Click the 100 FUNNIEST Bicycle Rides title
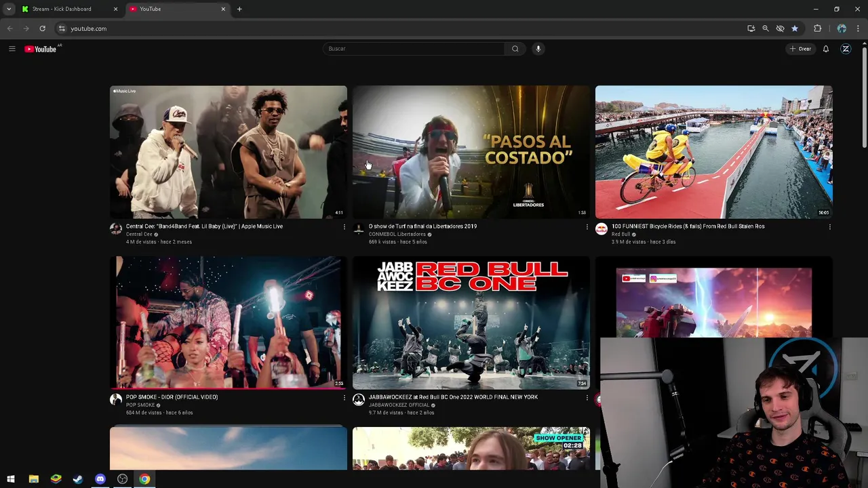 [688, 226]
